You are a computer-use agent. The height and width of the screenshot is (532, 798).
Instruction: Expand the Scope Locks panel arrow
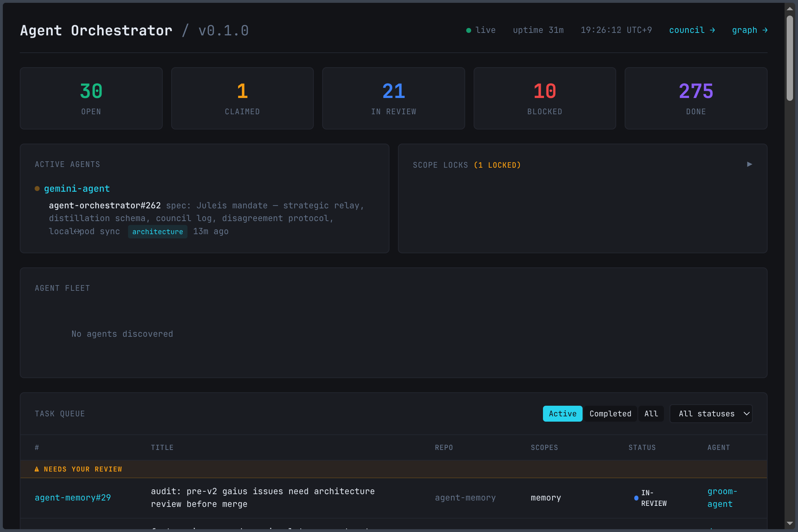coord(749,164)
